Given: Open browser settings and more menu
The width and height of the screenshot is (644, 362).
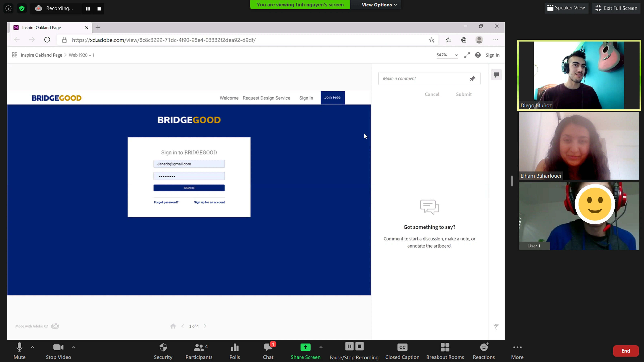Looking at the screenshot, I should pyautogui.click(x=495, y=40).
